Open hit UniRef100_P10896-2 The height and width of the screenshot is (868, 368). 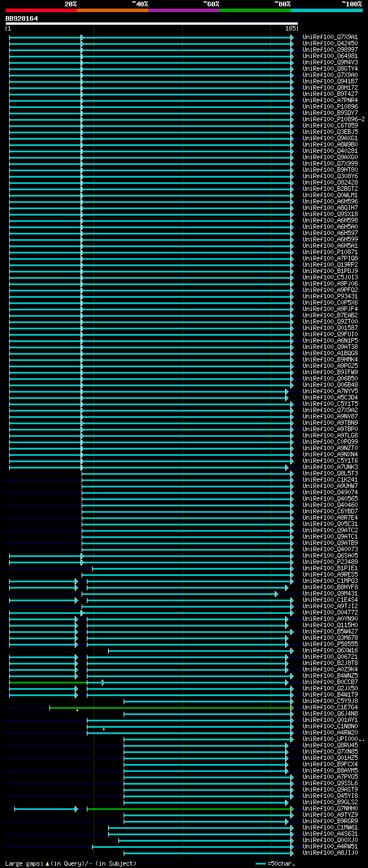pyautogui.click(x=333, y=120)
